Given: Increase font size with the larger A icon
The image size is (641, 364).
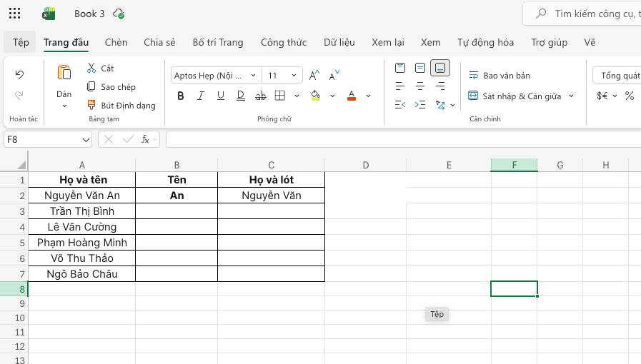Looking at the screenshot, I should [x=314, y=75].
